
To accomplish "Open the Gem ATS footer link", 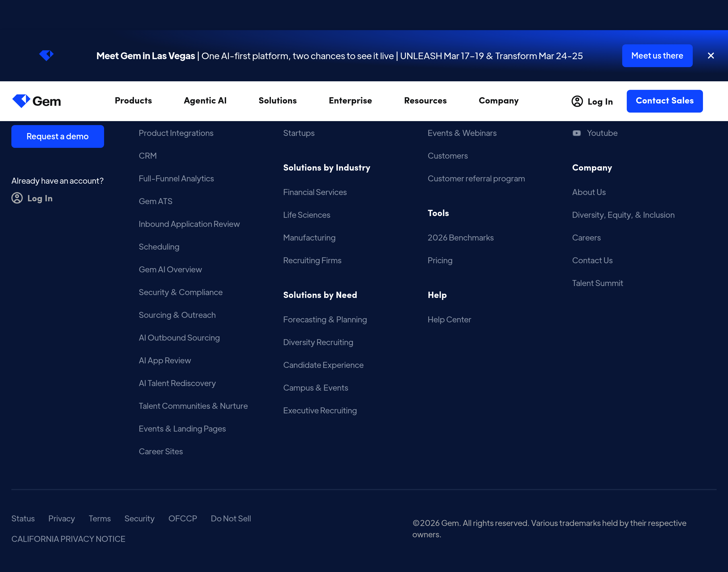I will pos(156,201).
